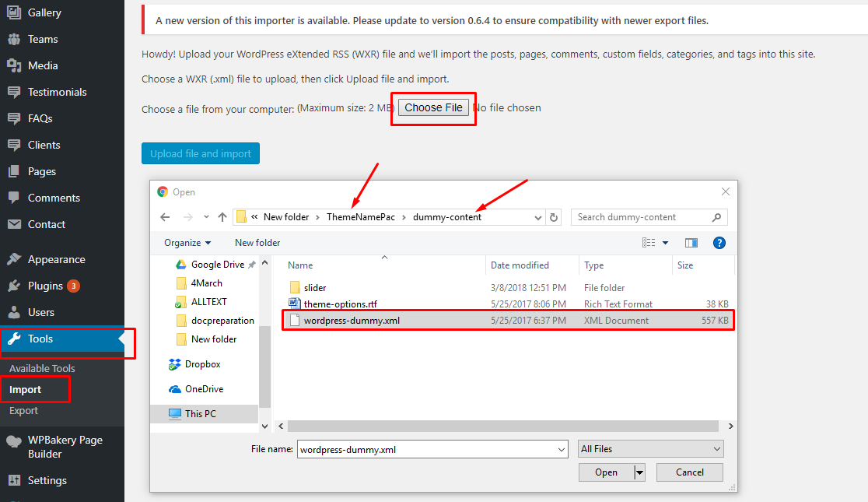Open the dialog Help question icon
868x502 pixels.
point(719,243)
